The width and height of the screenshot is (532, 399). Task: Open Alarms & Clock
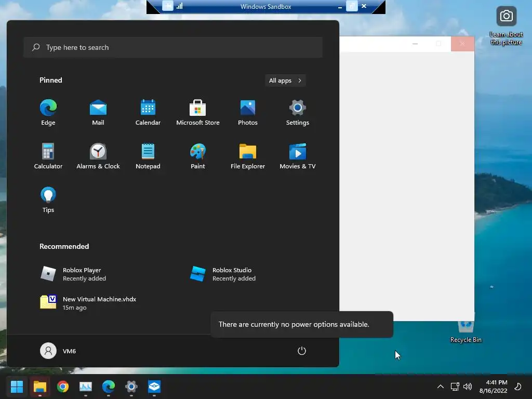click(98, 156)
